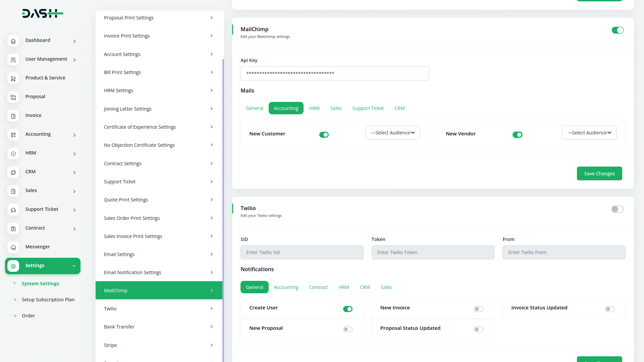The height and width of the screenshot is (362, 644).
Task: Open New Customer Select Audience dropdown
Action: [x=392, y=133]
